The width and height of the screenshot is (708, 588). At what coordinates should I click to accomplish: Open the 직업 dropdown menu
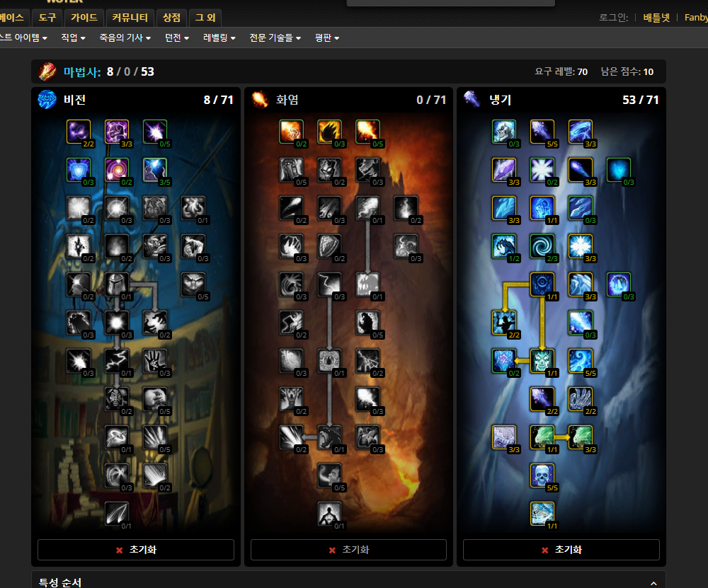click(x=73, y=38)
